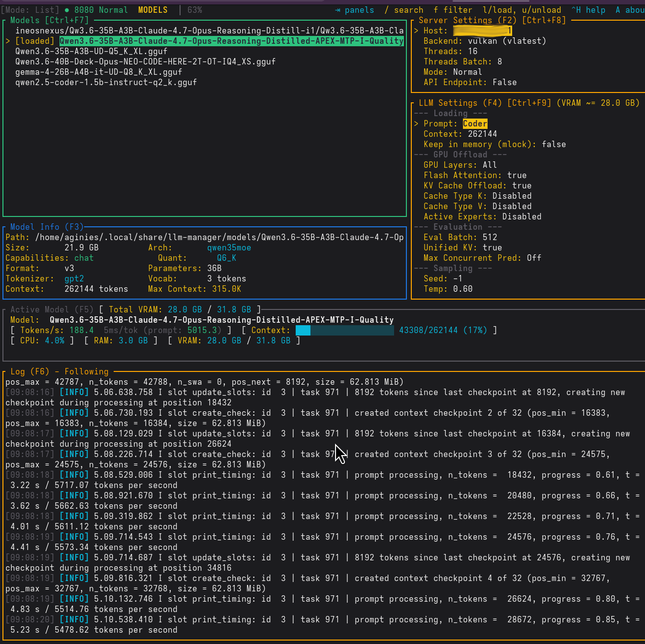This screenshot has height=644, width=645.
Task: Focus the Server Settings (F2) panel title
Action: [x=492, y=20]
